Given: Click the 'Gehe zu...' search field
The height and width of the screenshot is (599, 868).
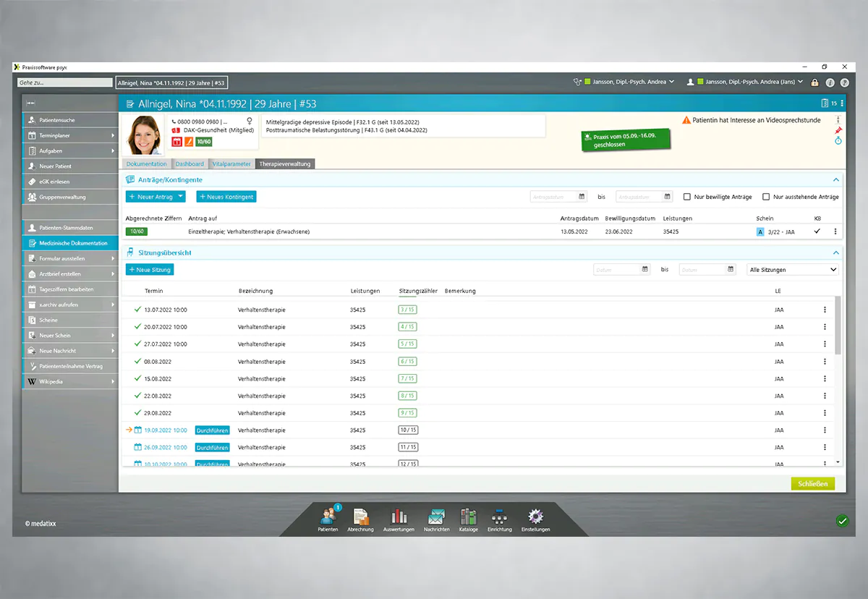Looking at the screenshot, I should (65, 82).
